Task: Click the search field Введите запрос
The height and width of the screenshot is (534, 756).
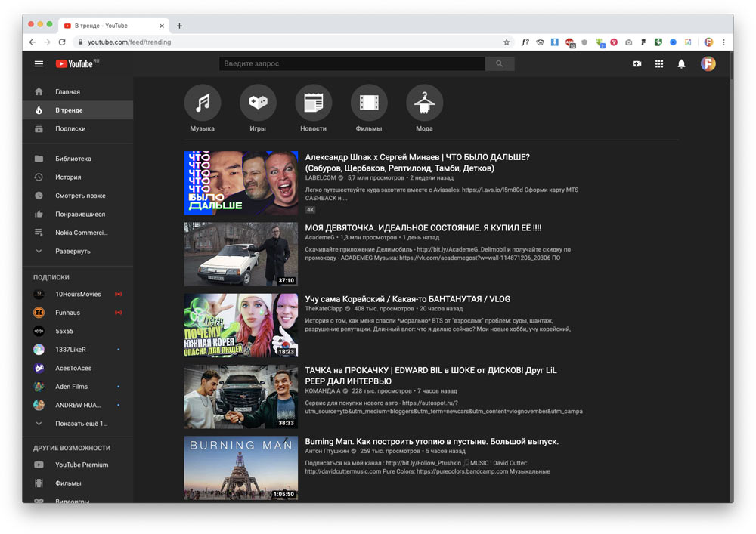Action: [x=352, y=64]
